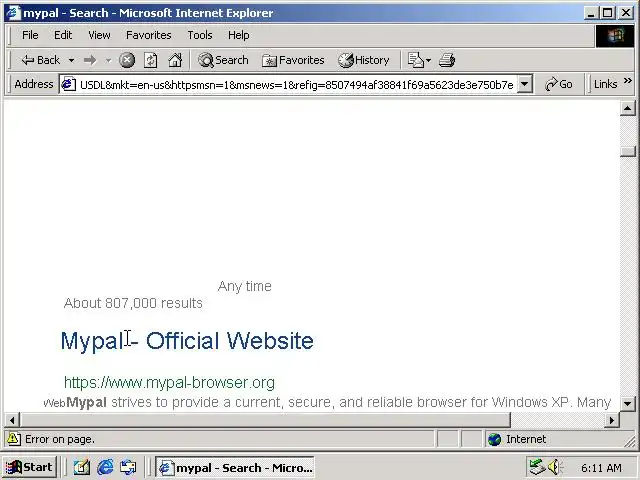Click the Show Desktop Quick Launch icon

point(81,467)
